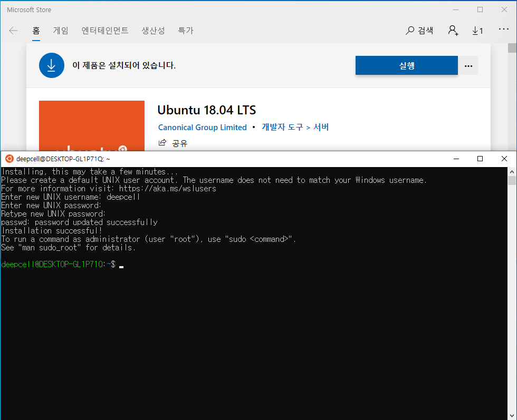Open the Canonical Group Limited publisher link
The image size is (517, 420).
coord(203,128)
